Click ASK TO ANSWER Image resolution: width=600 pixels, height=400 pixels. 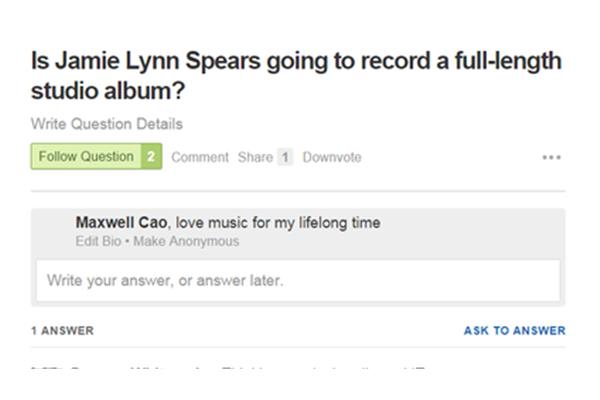tap(515, 330)
